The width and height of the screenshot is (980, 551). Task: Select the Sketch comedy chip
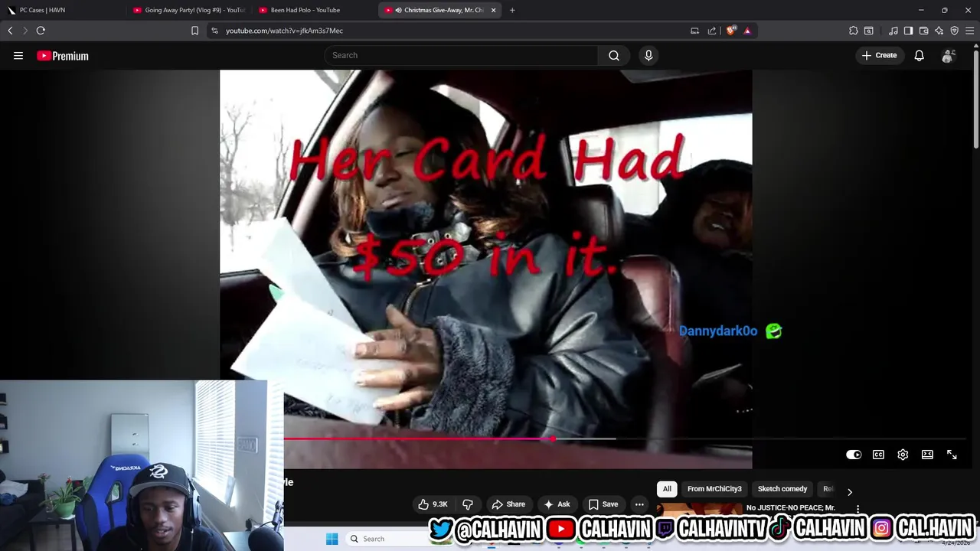782,489
